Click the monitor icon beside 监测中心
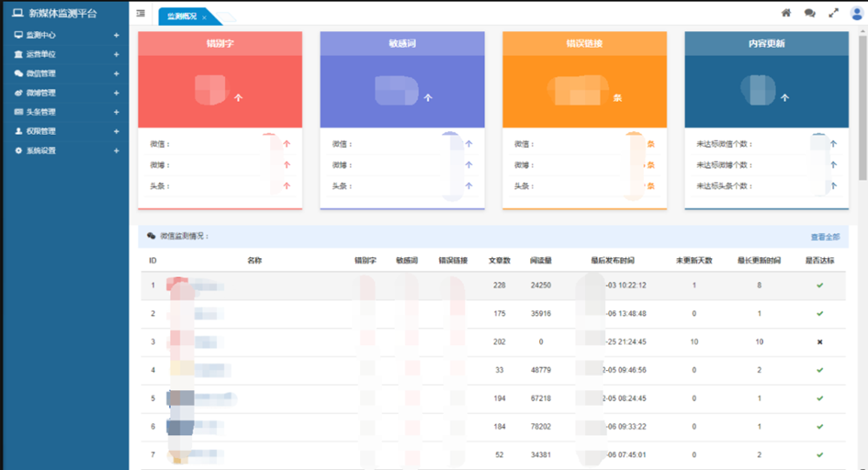Viewport: 868px width, 470px height. click(x=19, y=36)
